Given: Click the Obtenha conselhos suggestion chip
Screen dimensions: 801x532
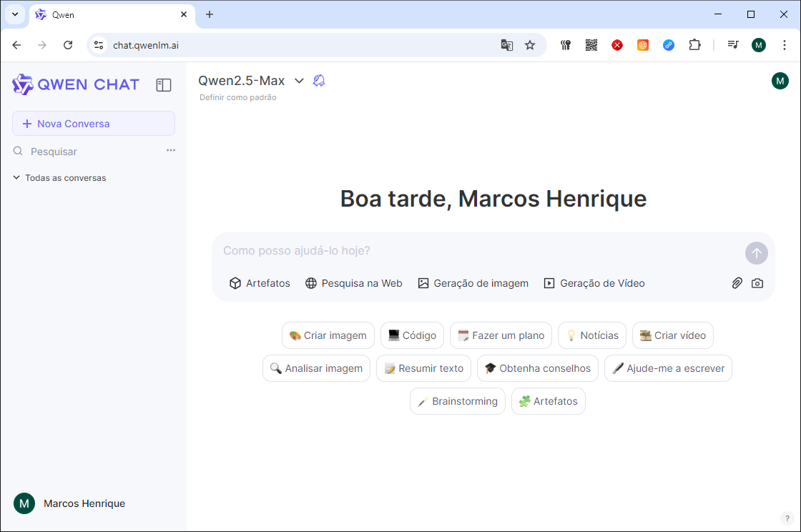Looking at the screenshot, I should tap(537, 368).
